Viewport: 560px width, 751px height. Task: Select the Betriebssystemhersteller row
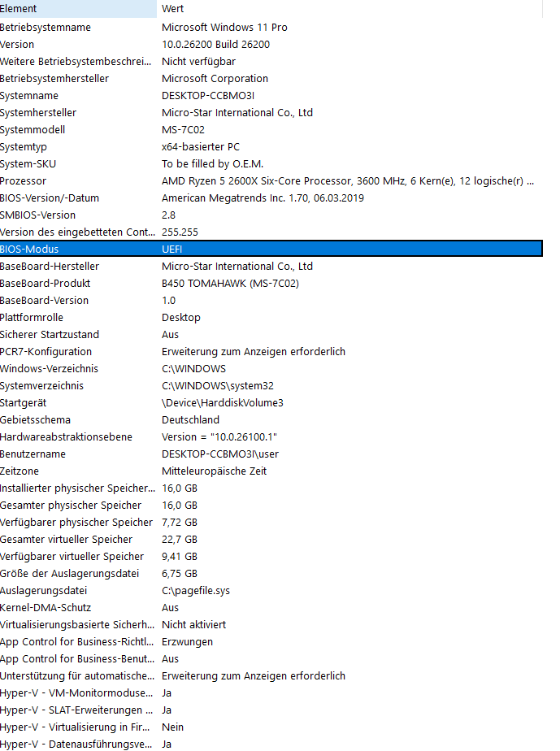(271, 79)
